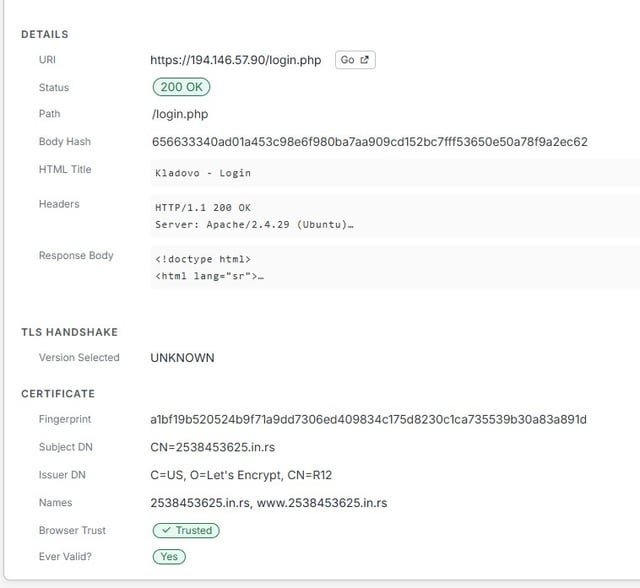Expand the truncated Headers block

click(x=394, y=215)
